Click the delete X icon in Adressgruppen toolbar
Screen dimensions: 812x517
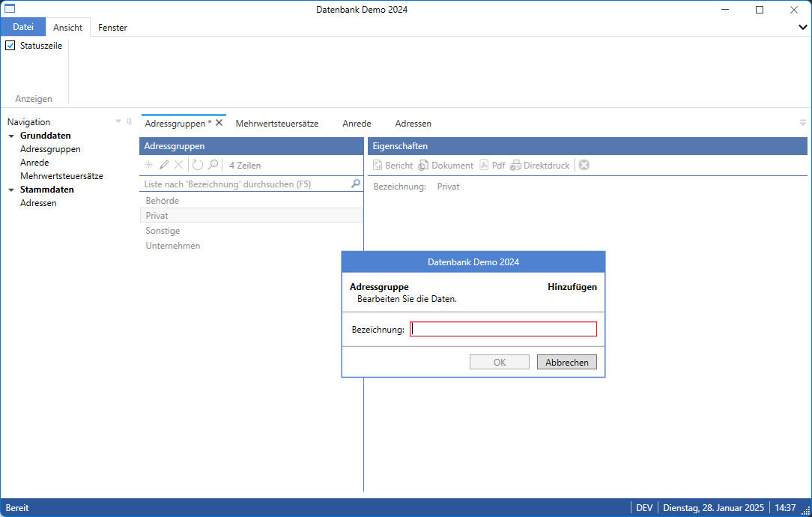point(178,165)
